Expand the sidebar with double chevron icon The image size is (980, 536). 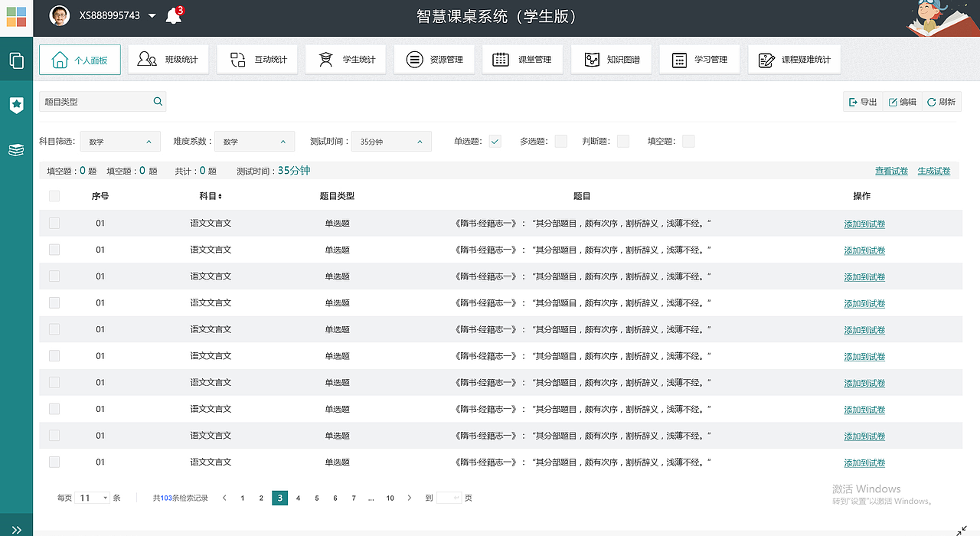pos(16,530)
